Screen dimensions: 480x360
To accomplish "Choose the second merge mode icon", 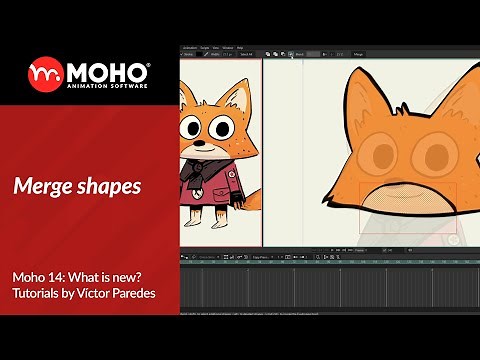I will 275,54.
